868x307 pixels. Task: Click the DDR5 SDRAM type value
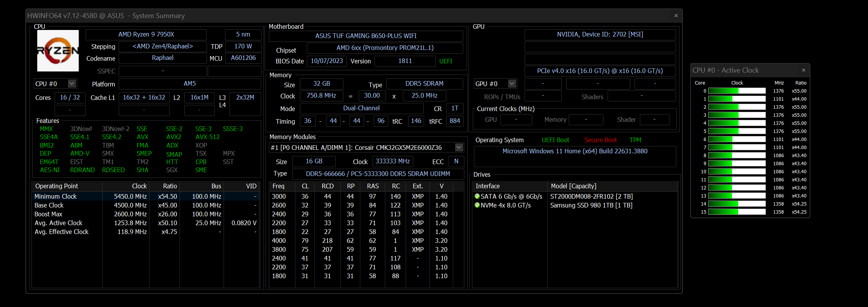click(424, 84)
